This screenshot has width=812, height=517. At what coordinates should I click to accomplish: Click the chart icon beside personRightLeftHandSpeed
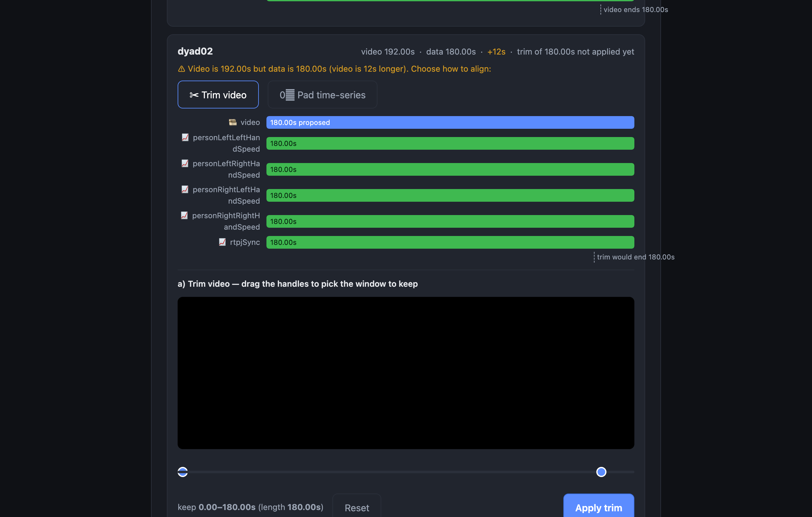(185, 189)
